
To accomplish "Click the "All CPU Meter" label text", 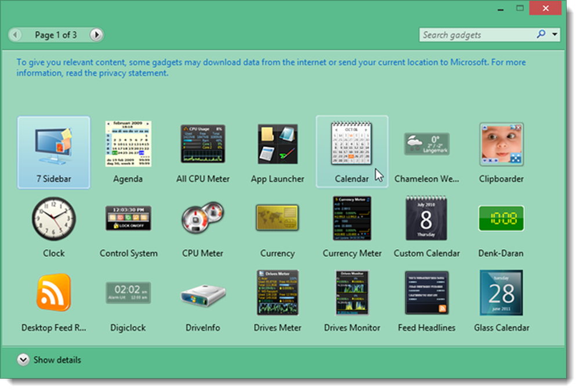I will tap(202, 179).
